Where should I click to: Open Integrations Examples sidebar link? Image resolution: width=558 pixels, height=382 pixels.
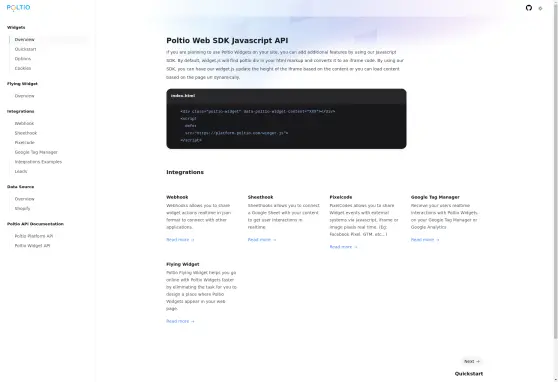[x=38, y=162]
